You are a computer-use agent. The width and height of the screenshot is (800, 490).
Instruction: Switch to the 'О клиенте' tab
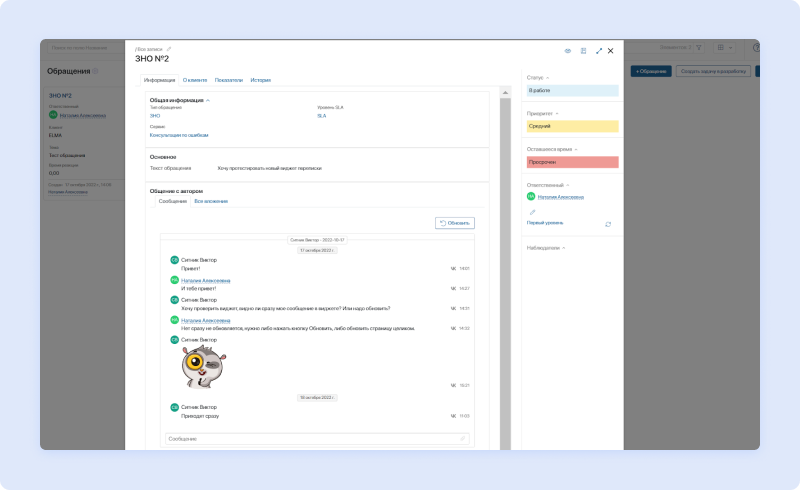point(194,80)
